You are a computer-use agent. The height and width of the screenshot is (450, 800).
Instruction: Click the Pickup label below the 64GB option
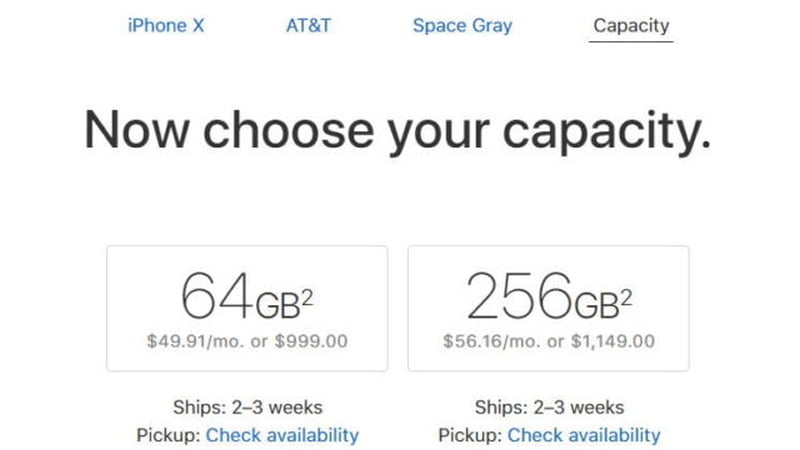click(x=167, y=435)
